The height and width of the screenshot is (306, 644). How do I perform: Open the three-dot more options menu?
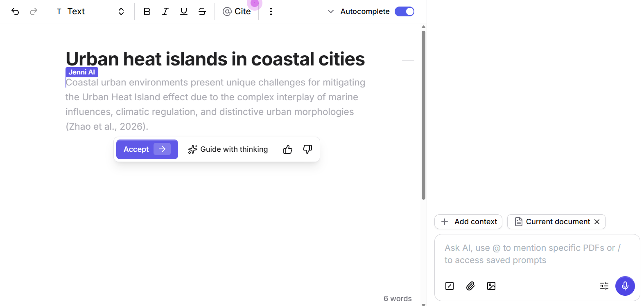point(271,11)
